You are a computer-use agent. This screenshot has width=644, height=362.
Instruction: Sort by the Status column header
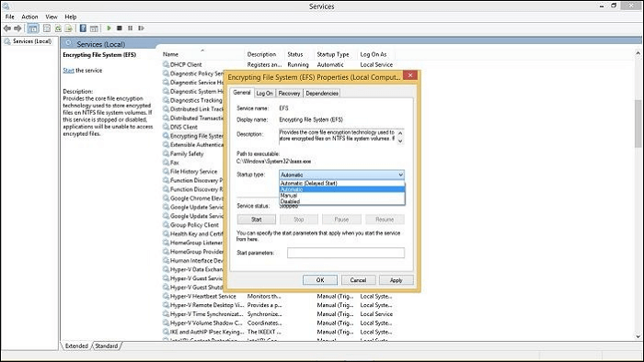(x=295, y=54)
